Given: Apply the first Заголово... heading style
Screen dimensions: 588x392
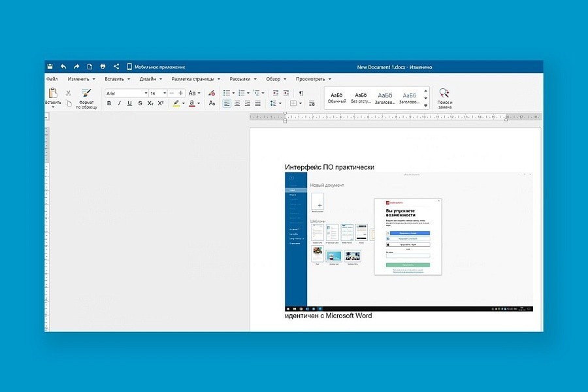Looking at the screenshot, I should [x=385, y=98].
